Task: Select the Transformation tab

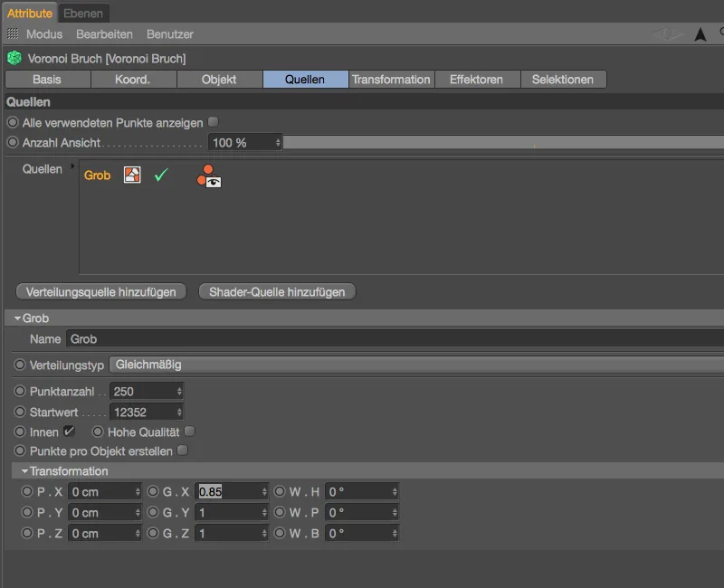Action: coord(391,80)
